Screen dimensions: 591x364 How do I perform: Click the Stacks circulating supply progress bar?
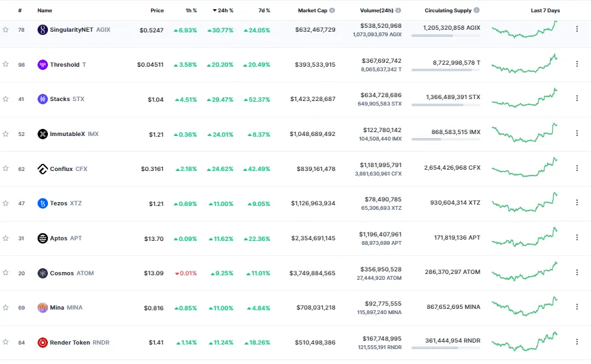pos(446,105)
